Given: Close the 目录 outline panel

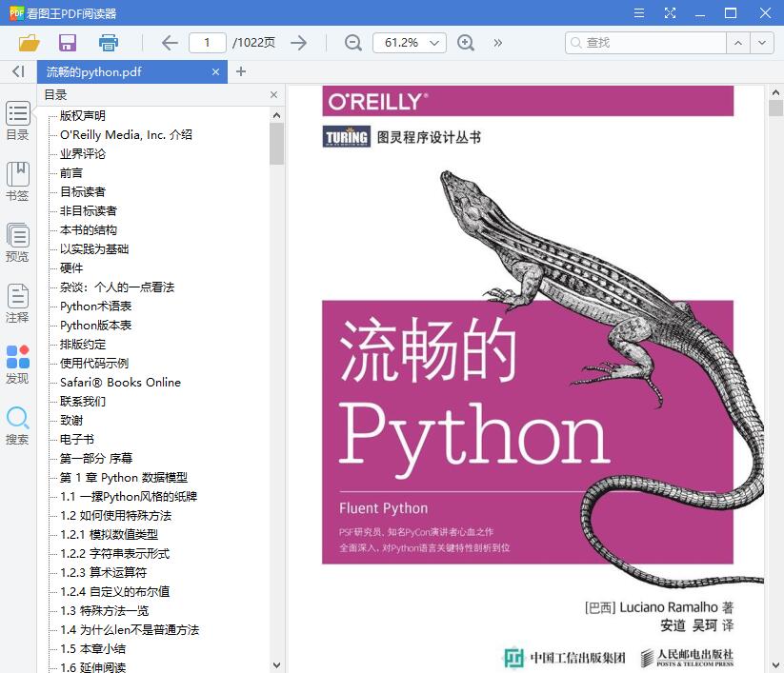Looking at the screenshot, I should point(273,94).
